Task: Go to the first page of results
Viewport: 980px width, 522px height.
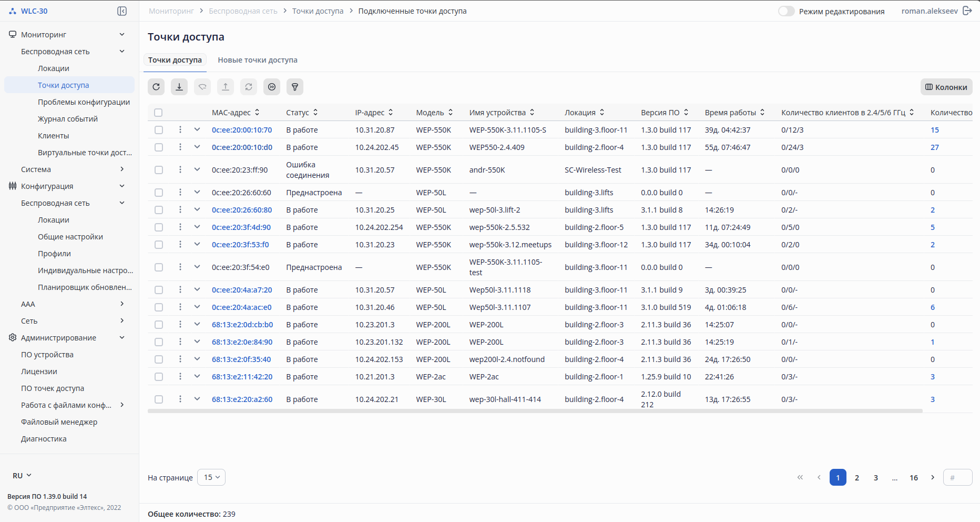Action: (x=800, y=477)
